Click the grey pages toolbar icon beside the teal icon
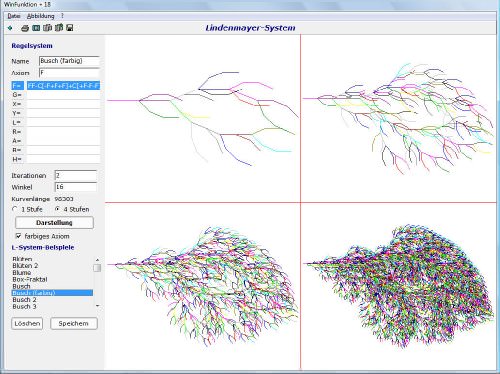Image resolution: width=500 pixels, height=374 pixels. (x=47, y=28)
